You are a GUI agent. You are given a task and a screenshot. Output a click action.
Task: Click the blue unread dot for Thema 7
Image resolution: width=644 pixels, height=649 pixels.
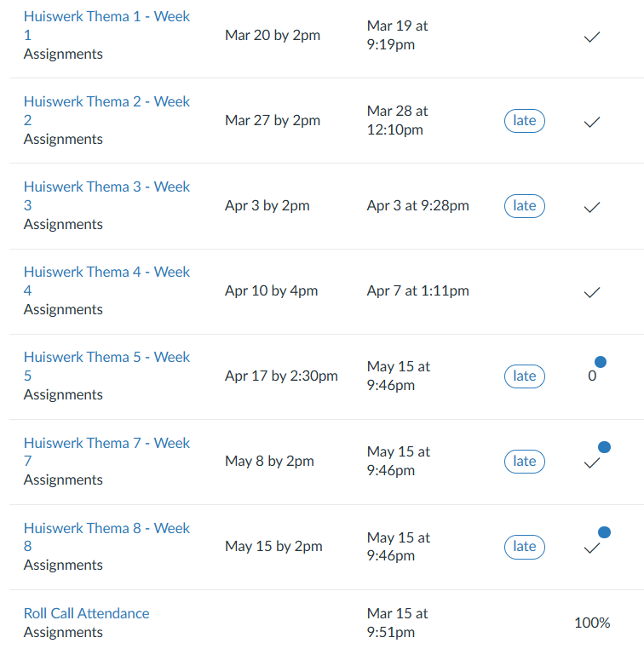coord(605,447)
